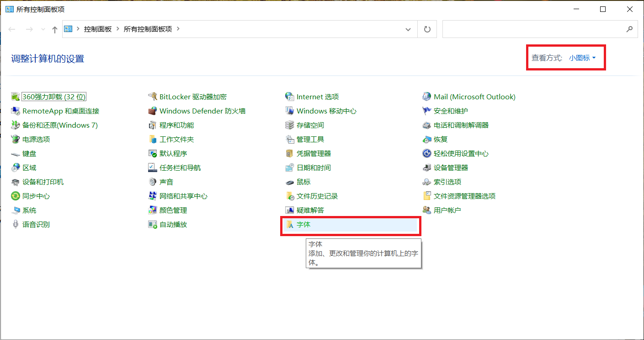Screen dimensions: 644x340
Task: Click the Windows Defender 防火墙 brick icon
Action: 153,111
